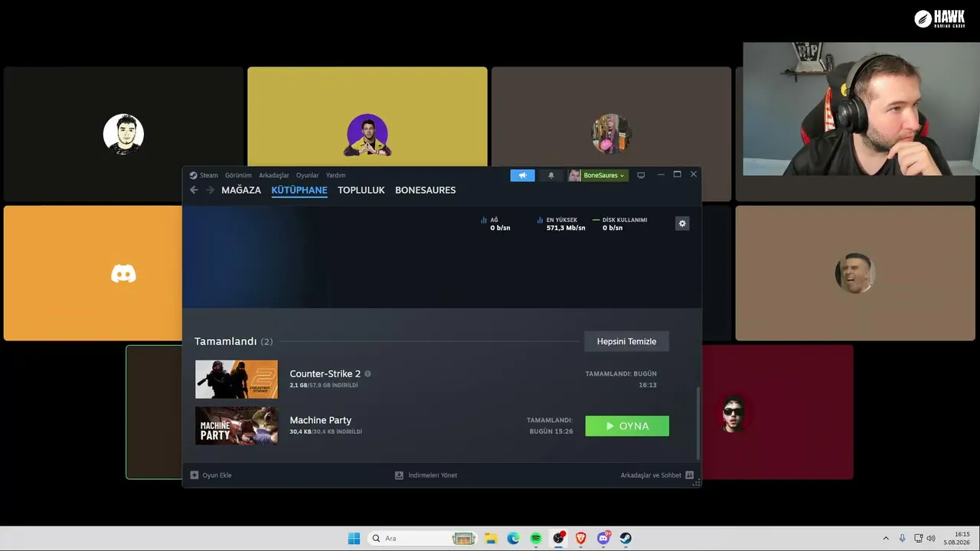The width and height of the screenshot is (980, 551).
Task: Select the KÜTÜPHANE tab
Action: pos(299,190)
